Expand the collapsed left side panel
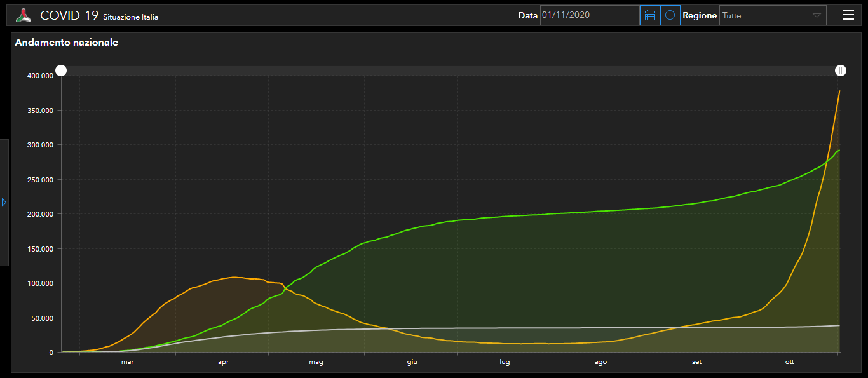 pyautogui.click(x=4, y=202)
